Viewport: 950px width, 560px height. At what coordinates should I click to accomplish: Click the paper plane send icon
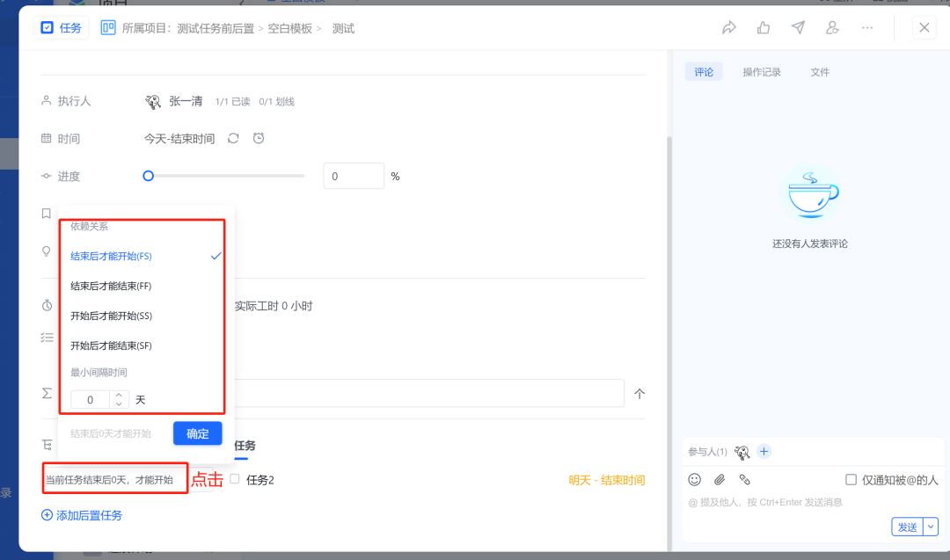point(798,28)
